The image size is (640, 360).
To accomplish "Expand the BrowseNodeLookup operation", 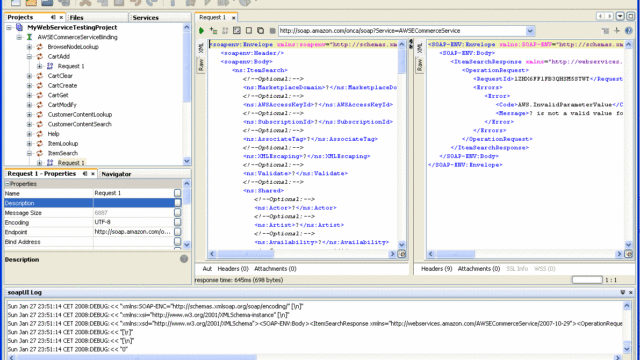I will click(x=29, y=47).
